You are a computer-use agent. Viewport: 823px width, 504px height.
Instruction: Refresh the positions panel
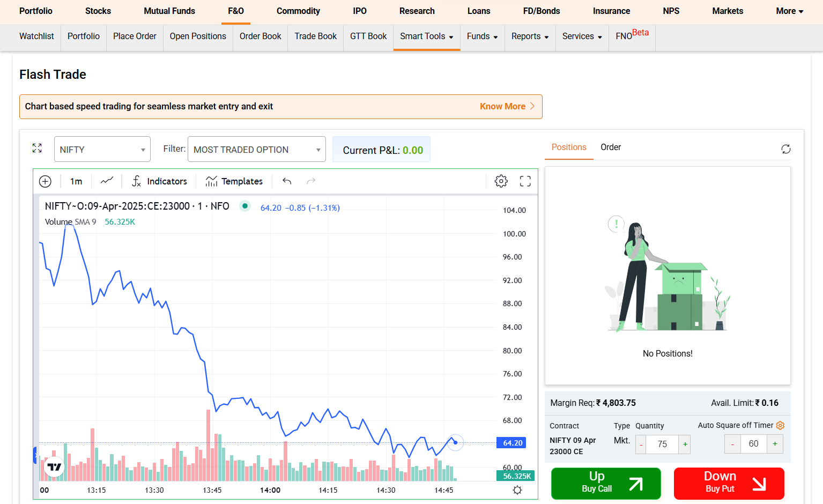pyautogui.click(x=785, y=149)
